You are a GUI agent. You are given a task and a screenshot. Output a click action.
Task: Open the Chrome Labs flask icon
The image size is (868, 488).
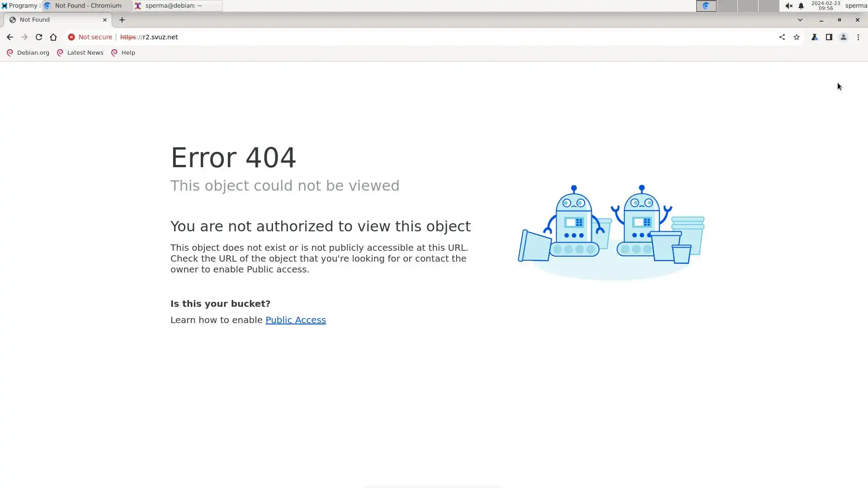coord(814,37)
